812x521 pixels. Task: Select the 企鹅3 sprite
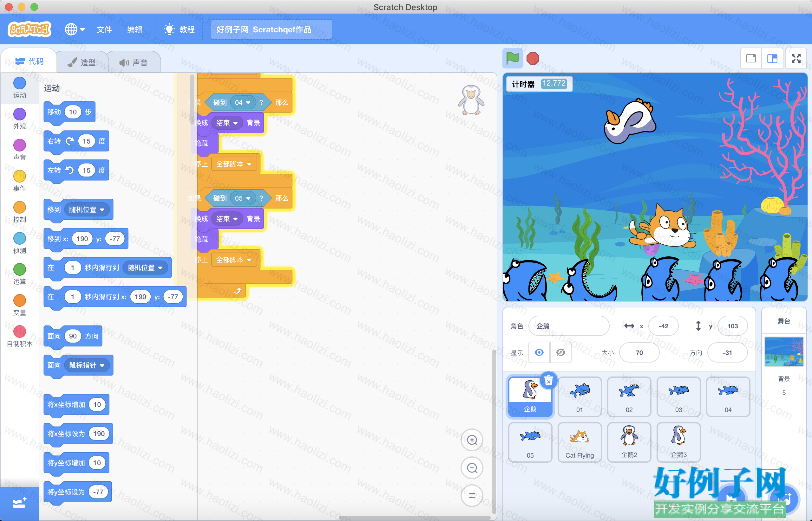[678, 442]
